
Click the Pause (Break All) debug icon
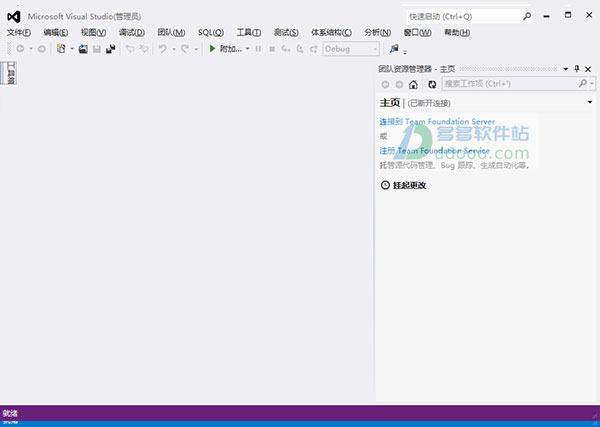point(258,49)
